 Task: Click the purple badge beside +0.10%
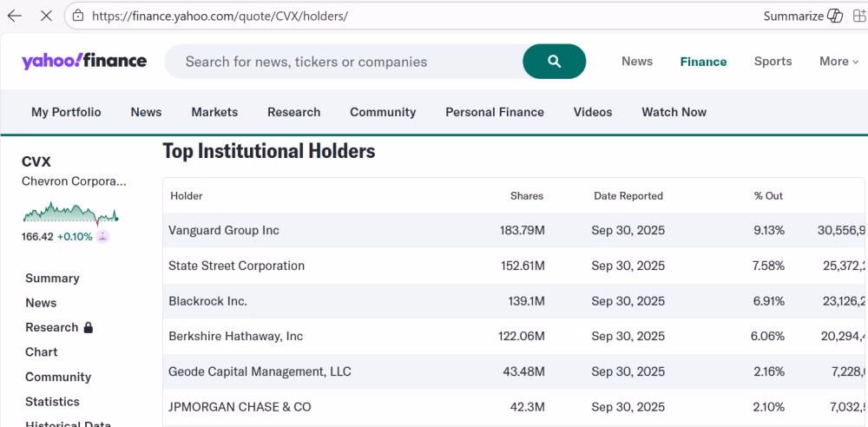click(102, 237)
